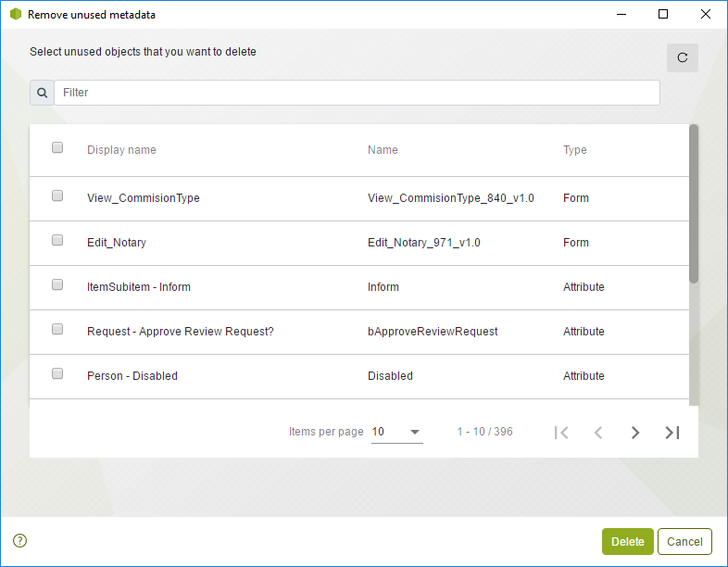This screenshot has height=567, width=728.
Task: Open the help question mark icon
Action: point(20,540)
